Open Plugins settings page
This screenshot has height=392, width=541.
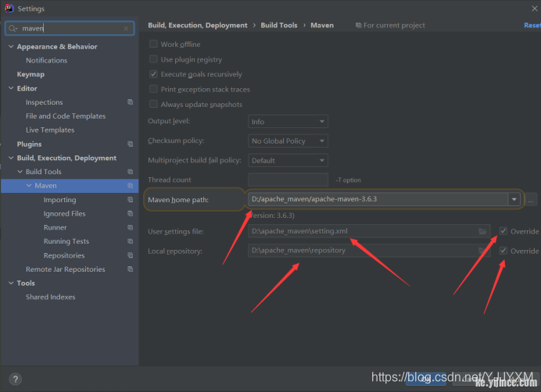(30, 144)
